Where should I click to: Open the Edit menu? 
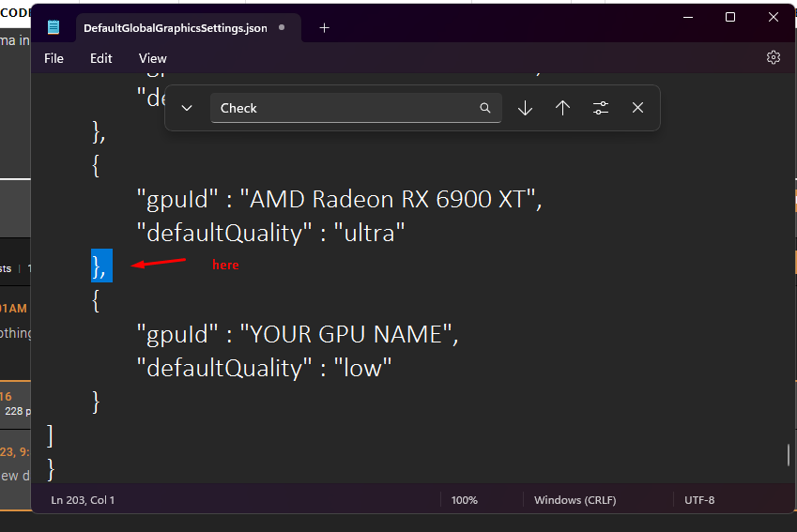(x=101, y=58)
